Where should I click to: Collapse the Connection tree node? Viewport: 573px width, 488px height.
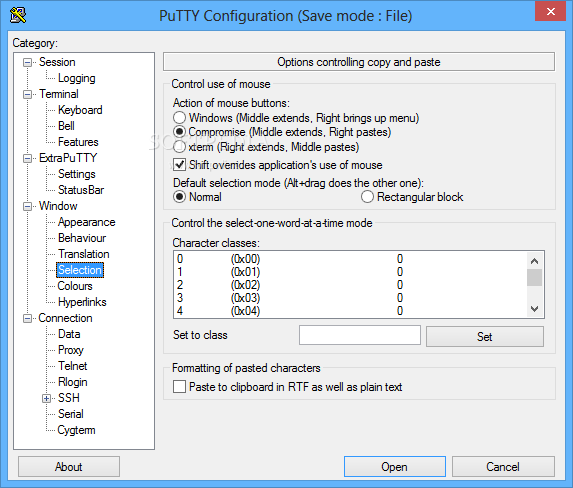[x=27, y=318]
